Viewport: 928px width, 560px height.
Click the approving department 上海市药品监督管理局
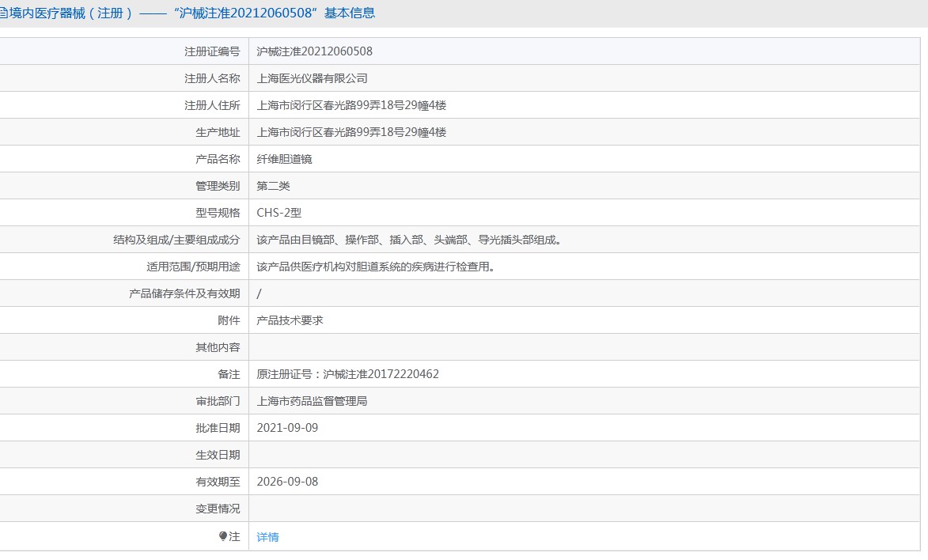(x=312, y=401)
